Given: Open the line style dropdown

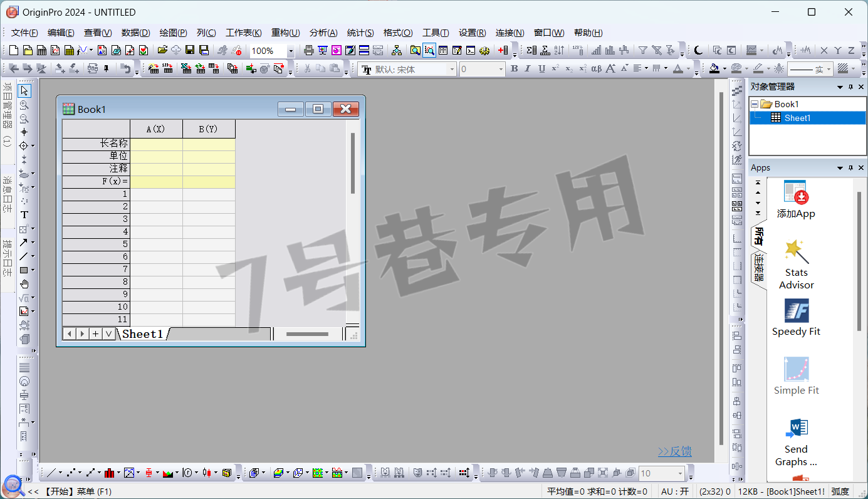Looking at the screenshot, I should click(829, 69).
